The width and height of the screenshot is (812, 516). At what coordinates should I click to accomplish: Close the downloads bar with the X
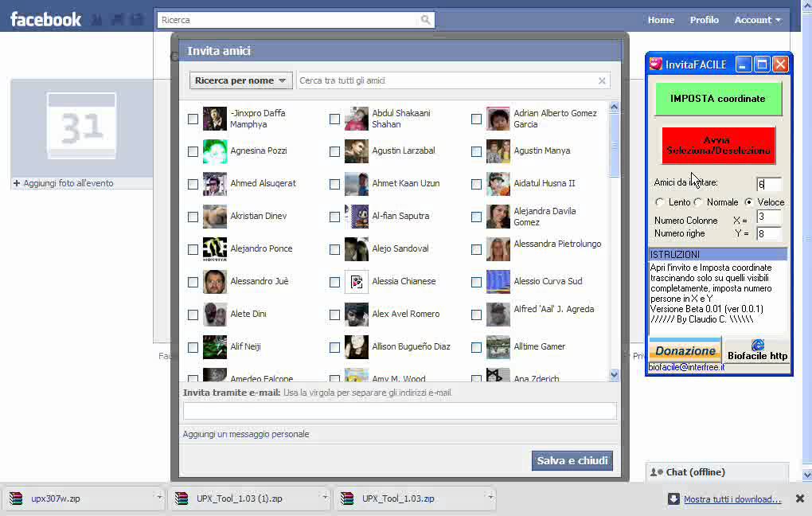click(x=799, y=498)
